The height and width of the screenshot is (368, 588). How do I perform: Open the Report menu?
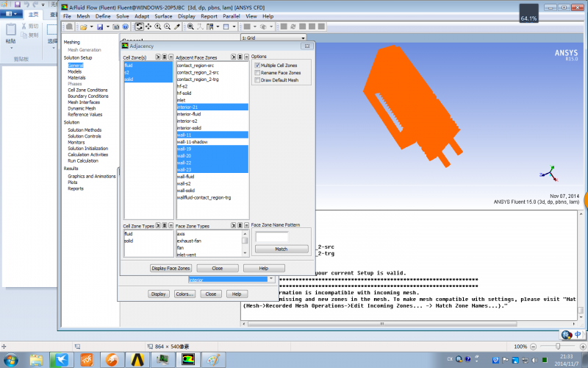coord(209,16)
